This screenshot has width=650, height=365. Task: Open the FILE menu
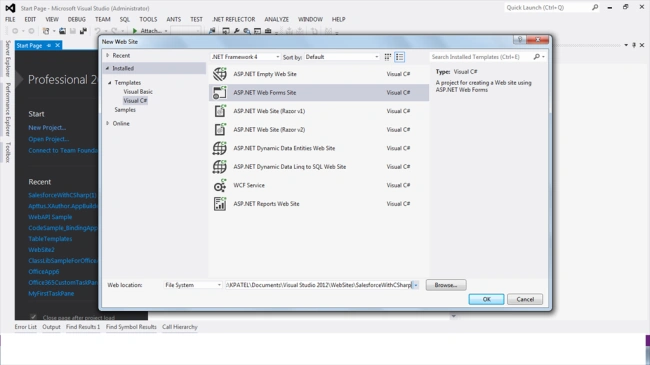pyautogui.click(x=10, y=19)
